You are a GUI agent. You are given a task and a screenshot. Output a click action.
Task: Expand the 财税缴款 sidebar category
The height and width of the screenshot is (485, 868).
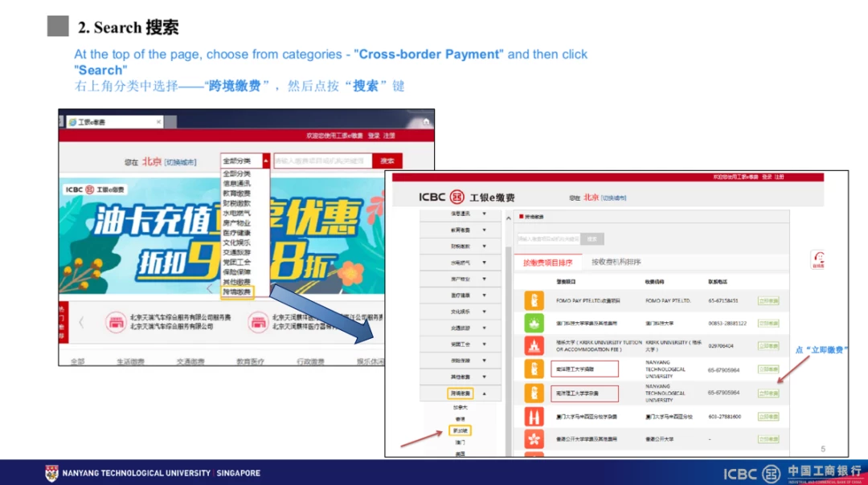click(485, 246)
